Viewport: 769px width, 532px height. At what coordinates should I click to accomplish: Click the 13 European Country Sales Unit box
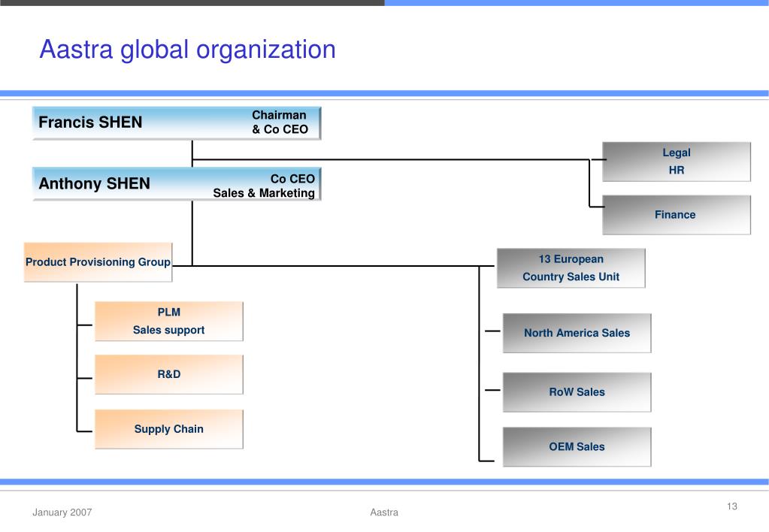click(571, 268)
